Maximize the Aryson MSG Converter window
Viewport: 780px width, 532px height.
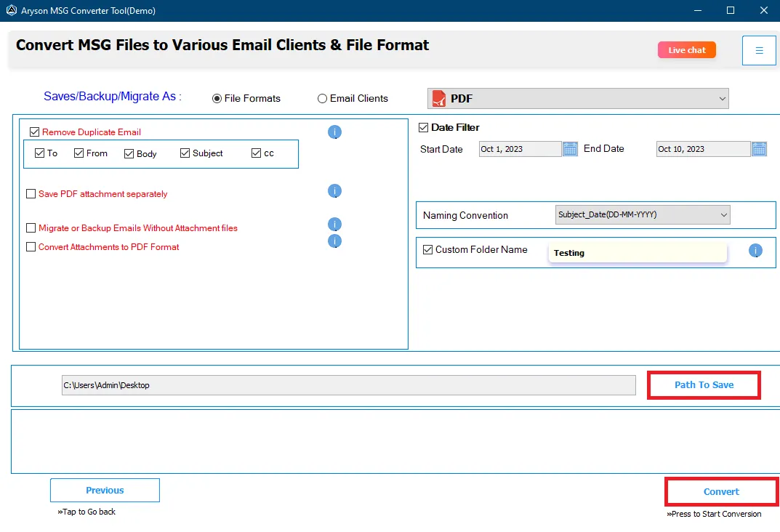(x=731, y=10)
